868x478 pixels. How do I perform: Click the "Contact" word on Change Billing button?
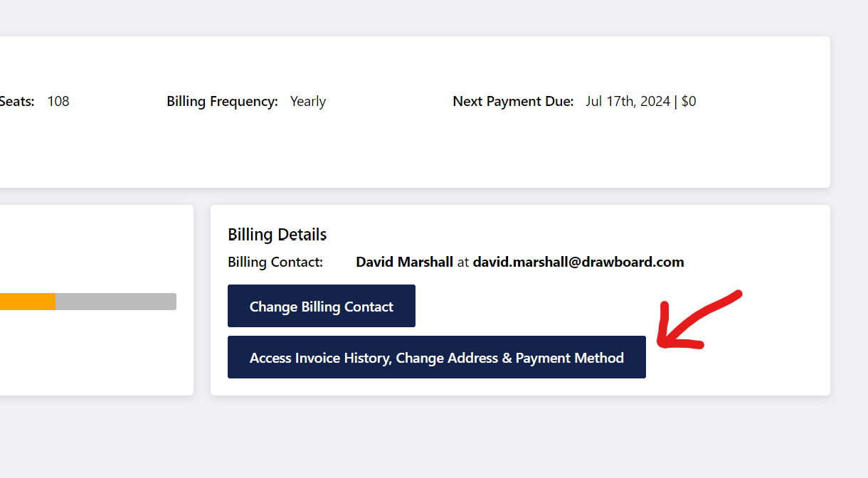click(369, 307)
